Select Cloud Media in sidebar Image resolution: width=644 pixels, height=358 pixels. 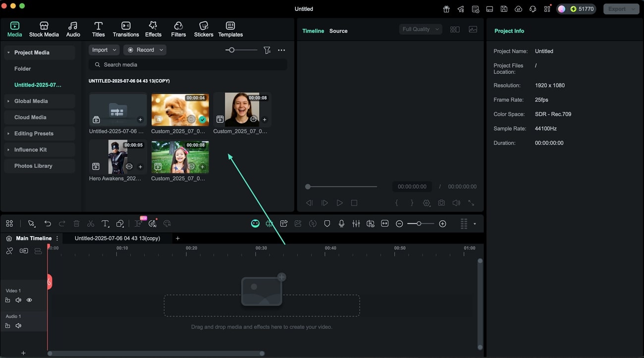click(x=40, y=117)
